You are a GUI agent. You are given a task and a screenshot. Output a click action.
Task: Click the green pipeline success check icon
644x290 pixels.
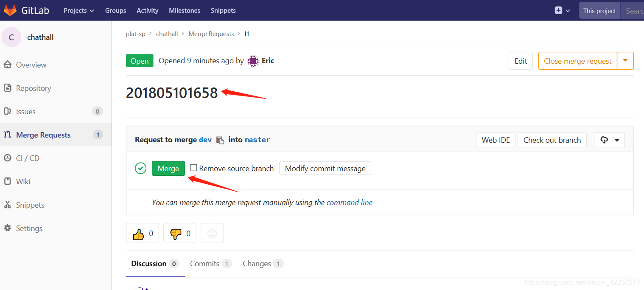click(140, 168)
